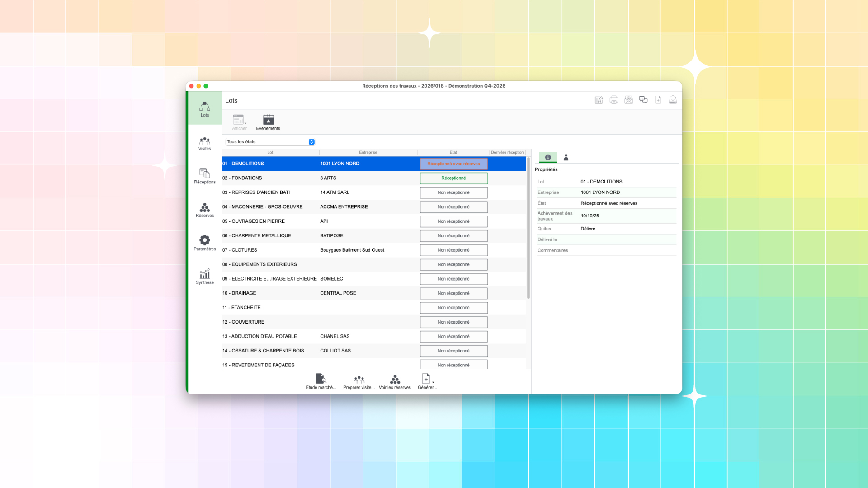Click Non réceptionné for 03 - REPRISES
This screenshot has height=488, width=868.
tap(454, 193)
